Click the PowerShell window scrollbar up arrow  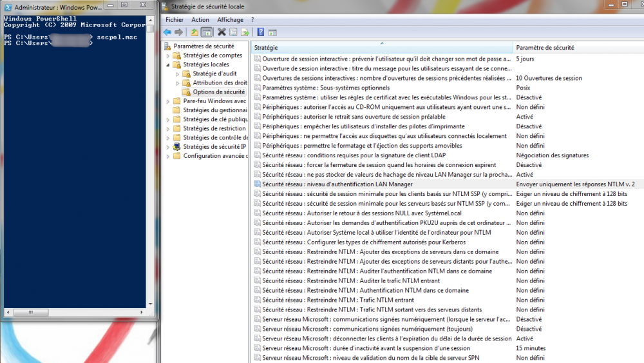(x=151, y=20)
